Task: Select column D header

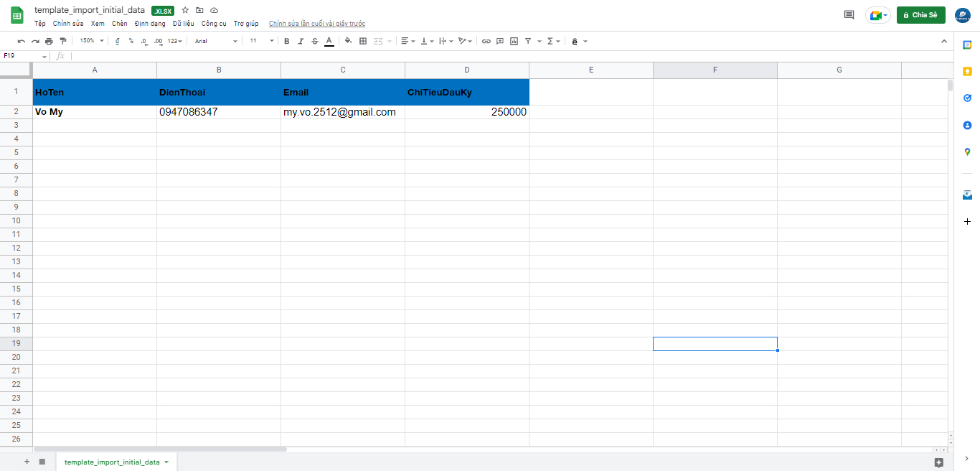Action: [x=467, y=70]
